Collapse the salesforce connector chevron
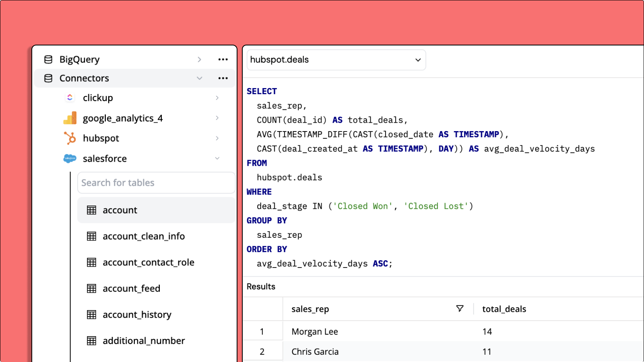 point(217,158)
